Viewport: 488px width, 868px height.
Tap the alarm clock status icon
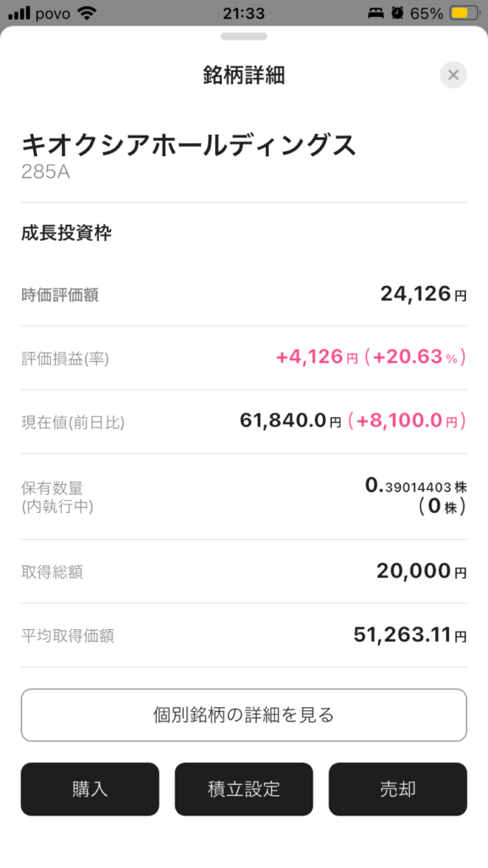pos(397,14)
